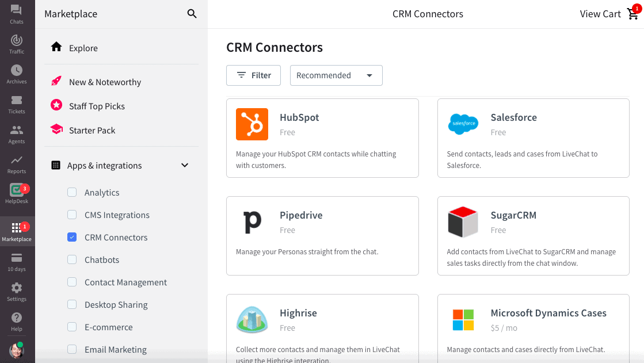Enable the Contact Management checkbox
The image size is (644, 363).
pos(72,282)
